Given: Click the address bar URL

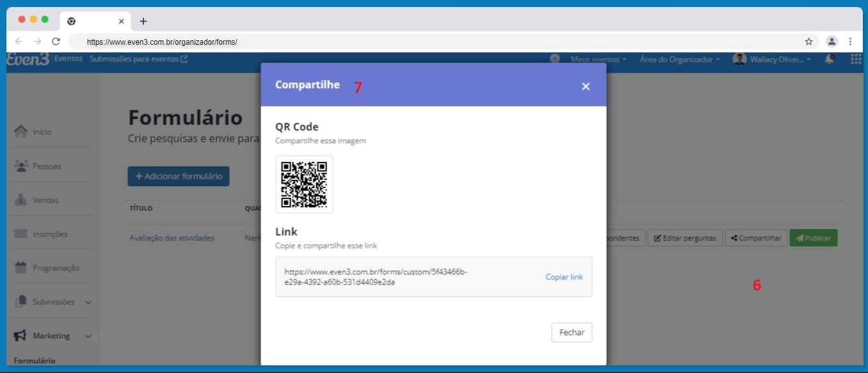Looking at the screenshot, I should point(162,42).
